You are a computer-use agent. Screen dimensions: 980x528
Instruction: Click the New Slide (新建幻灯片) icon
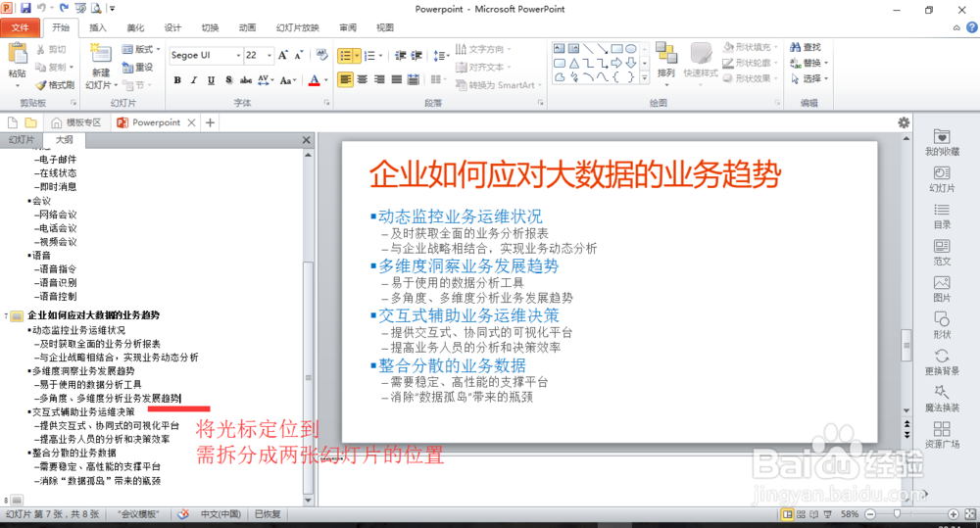[x=101, y=54]
